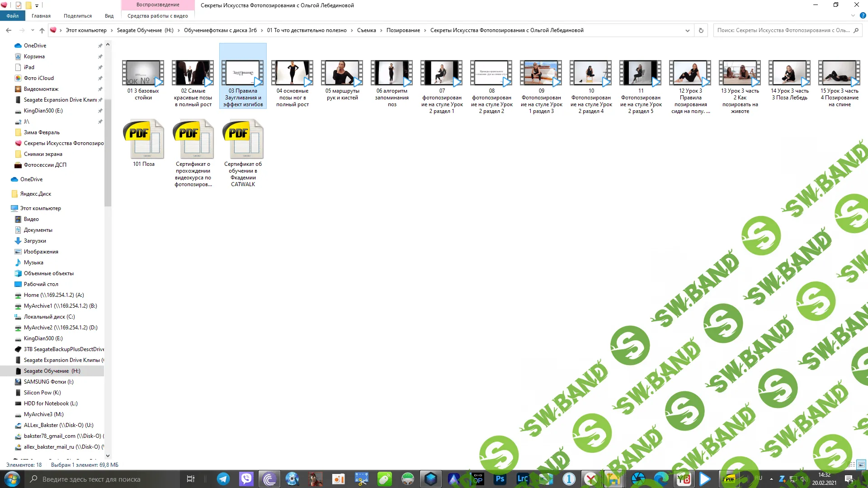Open the blue Help question-mark icon
868x488 pixels.
coord(863,15)
